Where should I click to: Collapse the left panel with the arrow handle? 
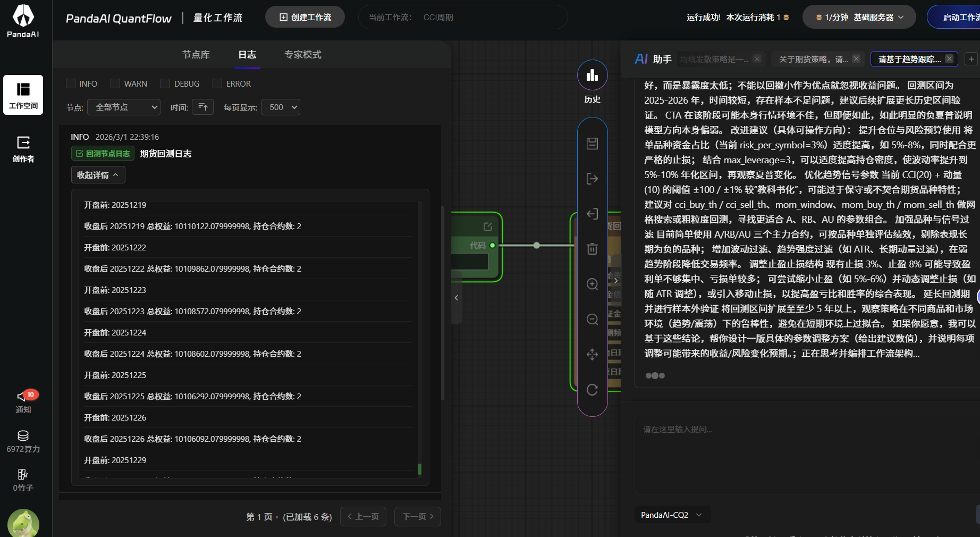tap(456, 298)
